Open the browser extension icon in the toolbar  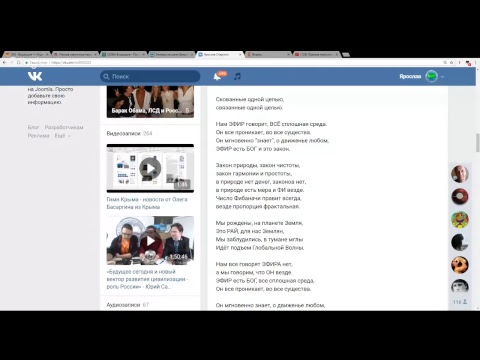pyautogui.click(x=468, y=63)
